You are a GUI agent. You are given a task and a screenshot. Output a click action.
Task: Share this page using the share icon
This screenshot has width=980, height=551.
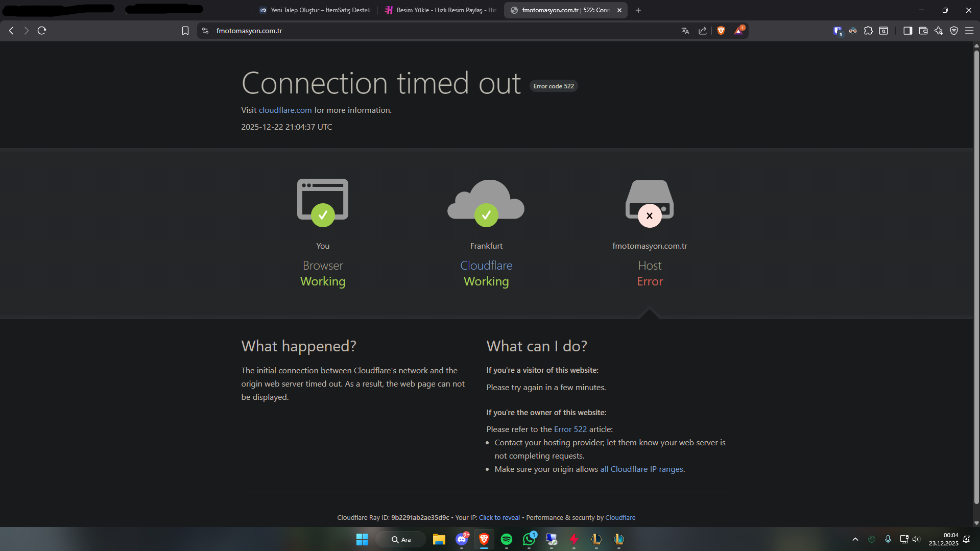pyautogui.click(x=703, y=31)
